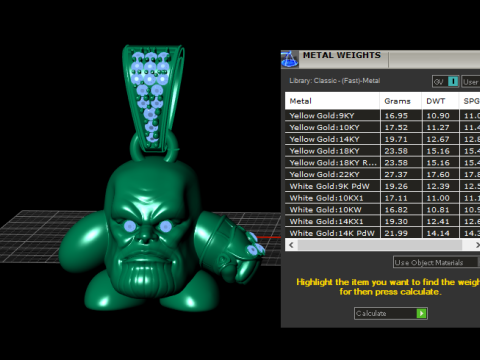This screenshot has width=480, height=360.
Task: Select the User library button
Action: tap(471, 82)
